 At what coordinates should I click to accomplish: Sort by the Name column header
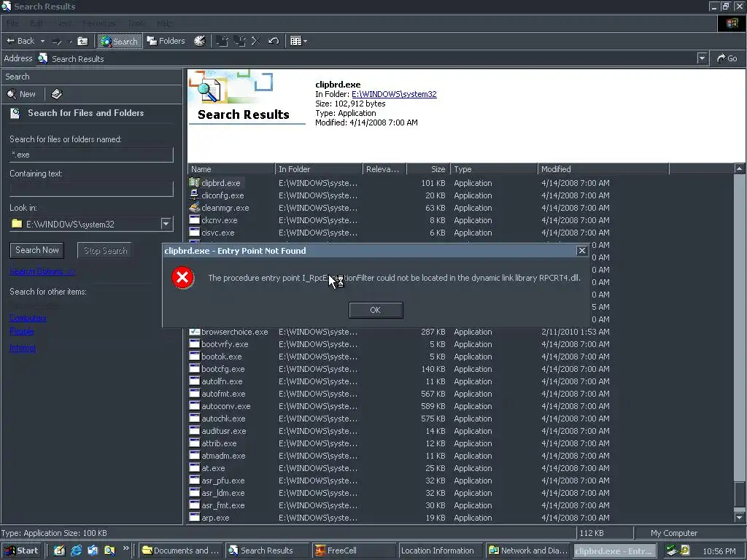[x=231, y=169]
